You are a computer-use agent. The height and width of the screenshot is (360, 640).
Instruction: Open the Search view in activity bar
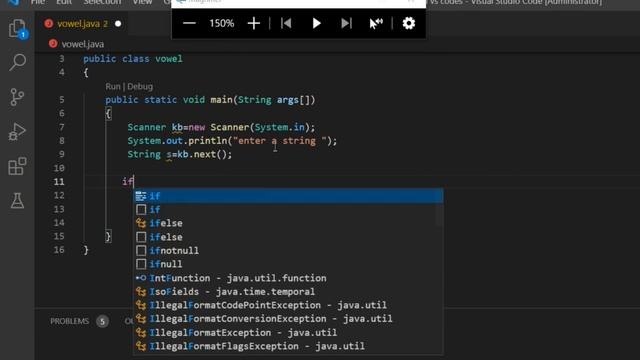point(18,62)
